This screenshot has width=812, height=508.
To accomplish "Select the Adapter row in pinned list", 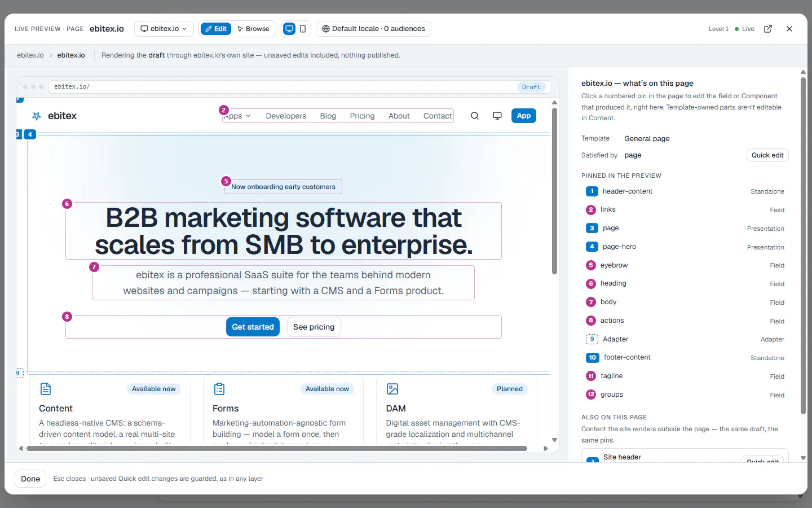I will coord(685,339).
